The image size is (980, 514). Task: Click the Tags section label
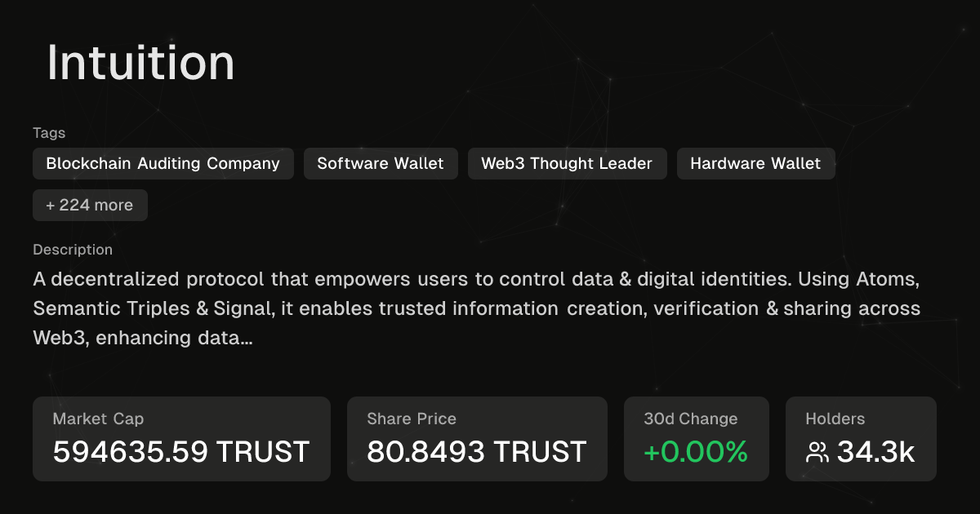49,133
